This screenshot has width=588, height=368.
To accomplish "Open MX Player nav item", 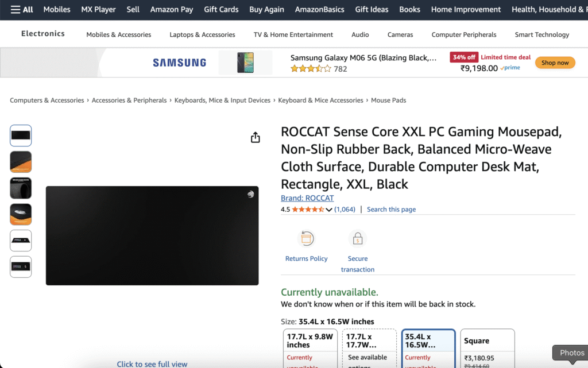I will 98,9.
